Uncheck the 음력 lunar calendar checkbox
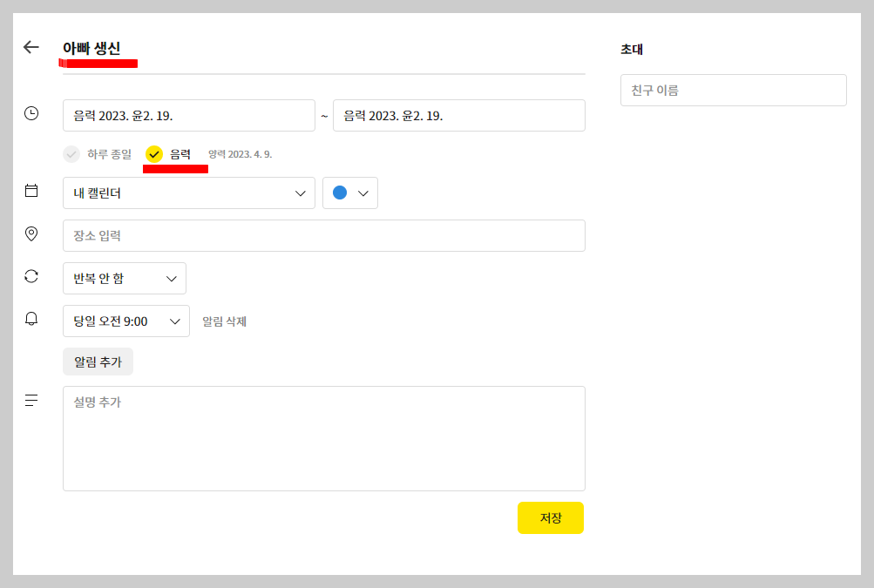The height and width of the screenshot is (588, 874). tap(155, 154)
